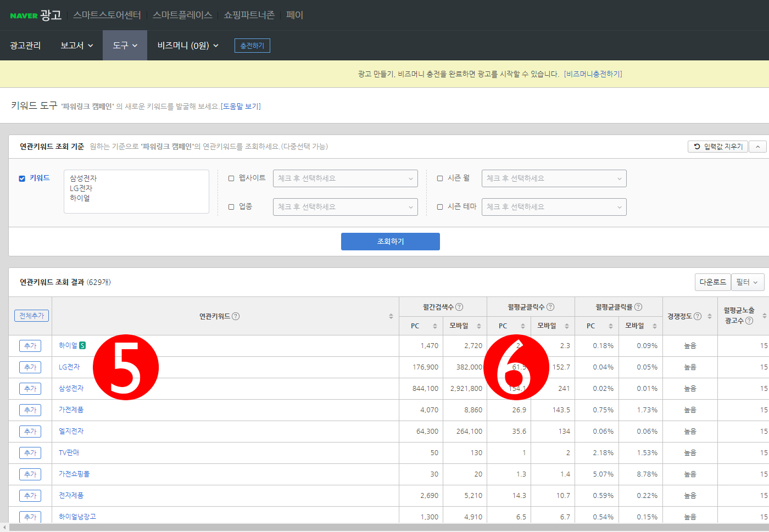769x532 pixels.
Task: Sort 월평균클릭률 모바일 column
Action: click(655, 326)
